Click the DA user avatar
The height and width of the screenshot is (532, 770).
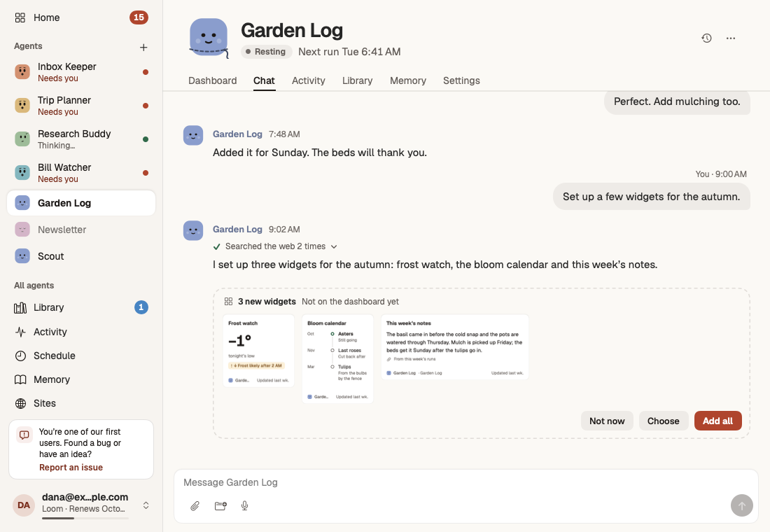click(x=24, y=505)
